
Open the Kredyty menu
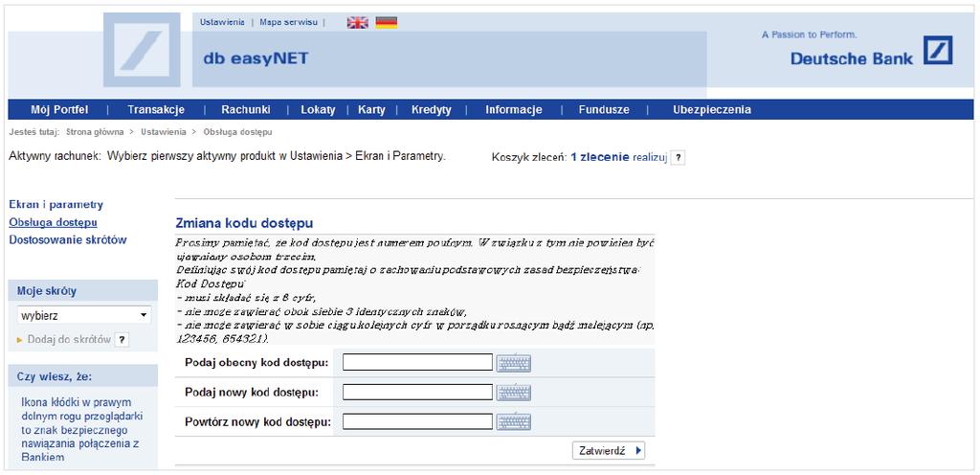pyautogui.click(x=432, y=110)
